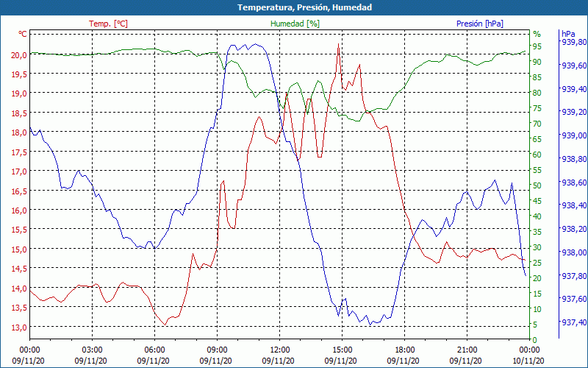
Task: Click the '15,0' temperature axis value
Action: 19,250
